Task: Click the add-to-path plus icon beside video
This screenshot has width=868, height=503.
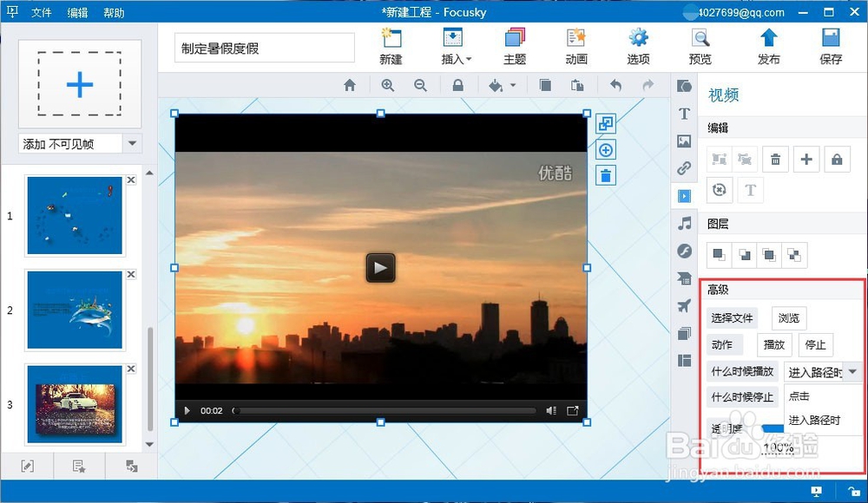Action: [x=606, y=150]
